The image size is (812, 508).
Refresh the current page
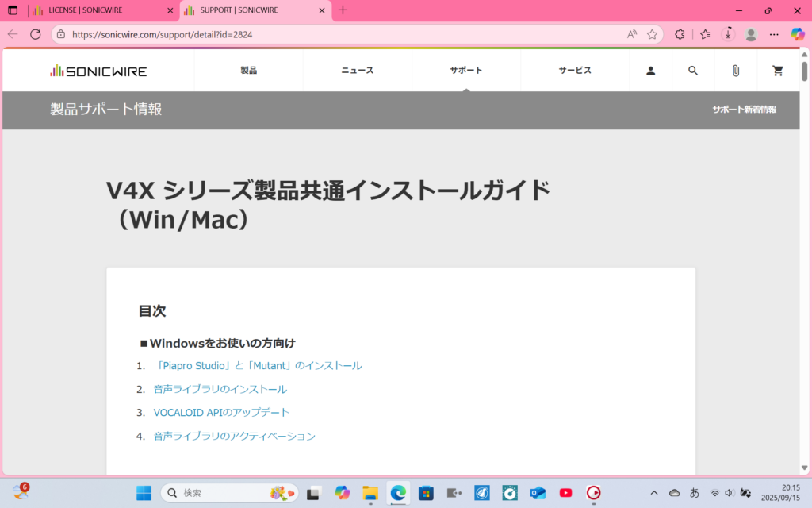tap(36, 34)
